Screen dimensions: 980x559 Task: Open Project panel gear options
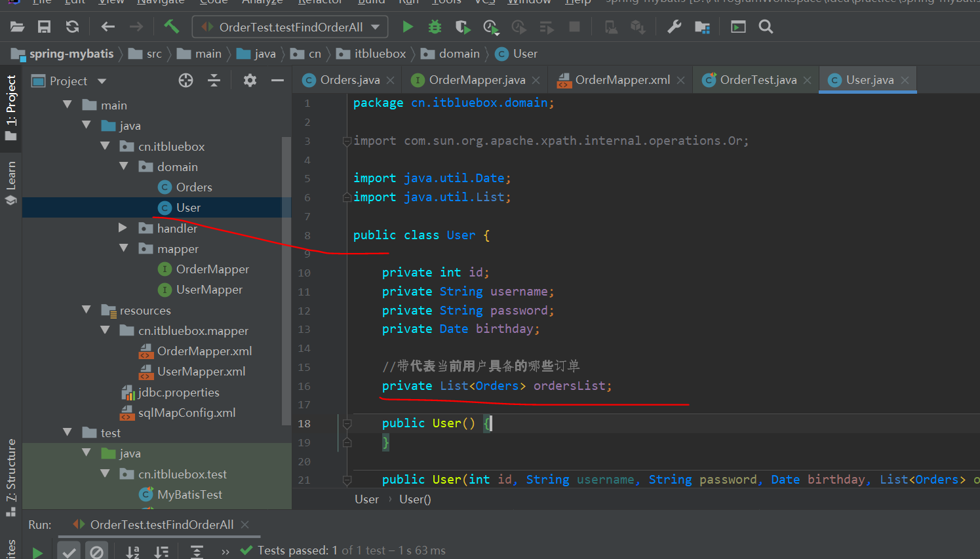[250, 81]
